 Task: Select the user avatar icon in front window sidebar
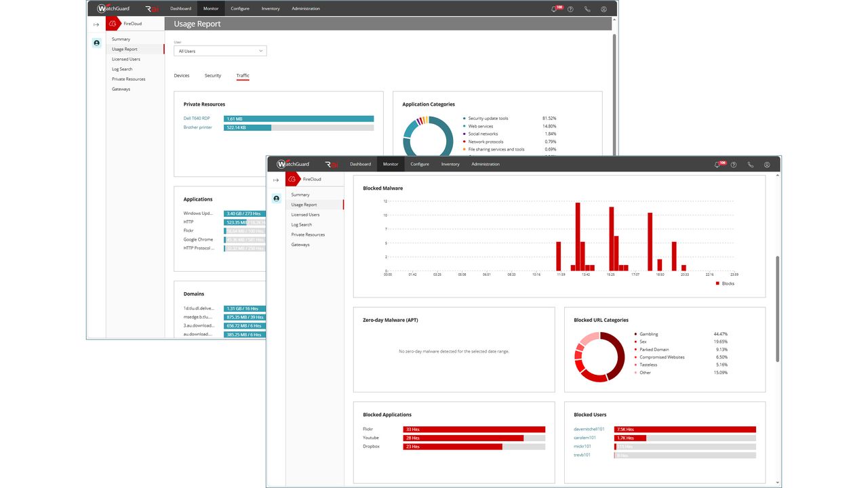(276, 199)
